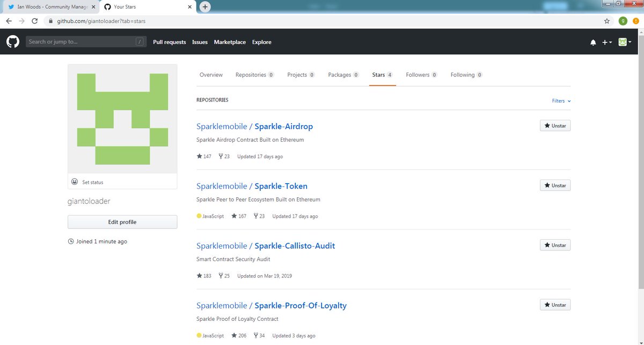Viewport: 644px width, 345px height.
Task: View the 34 forks of Sparkle-Proof-Of-Loyalty
Action: (x=259, y=335)
